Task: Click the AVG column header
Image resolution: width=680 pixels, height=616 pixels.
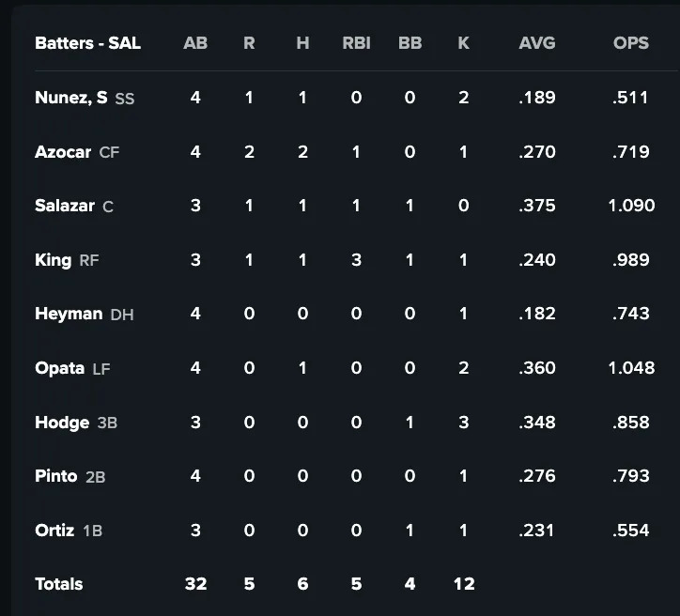Action: point(536,43)
